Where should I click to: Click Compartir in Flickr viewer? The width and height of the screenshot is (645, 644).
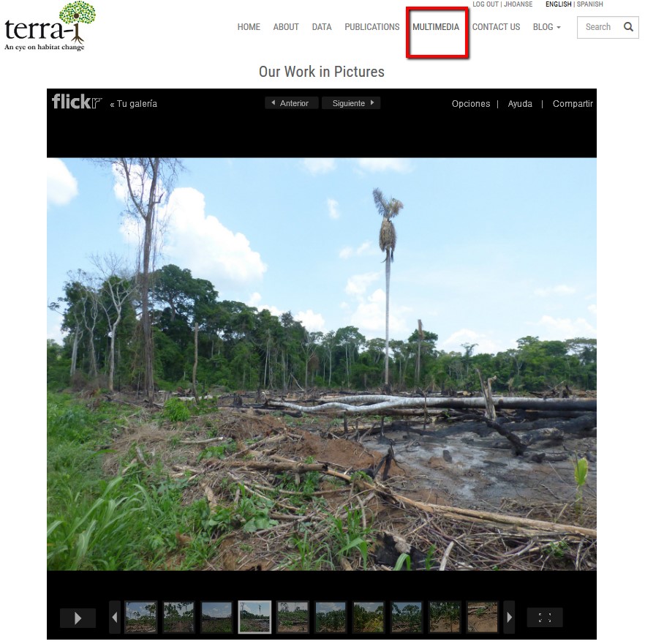coord(572,104)
